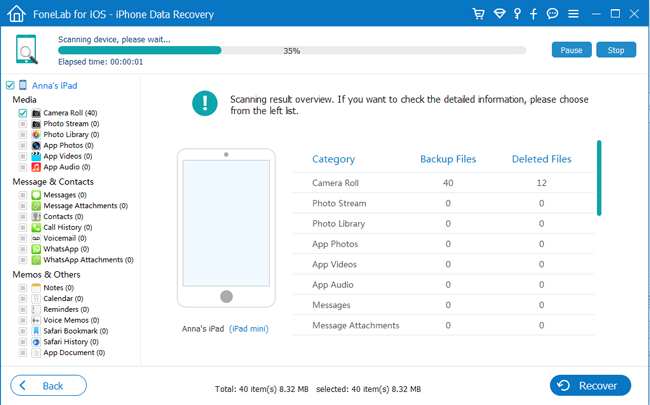Toggle the Notes checkbox

[x=23, y=288]
